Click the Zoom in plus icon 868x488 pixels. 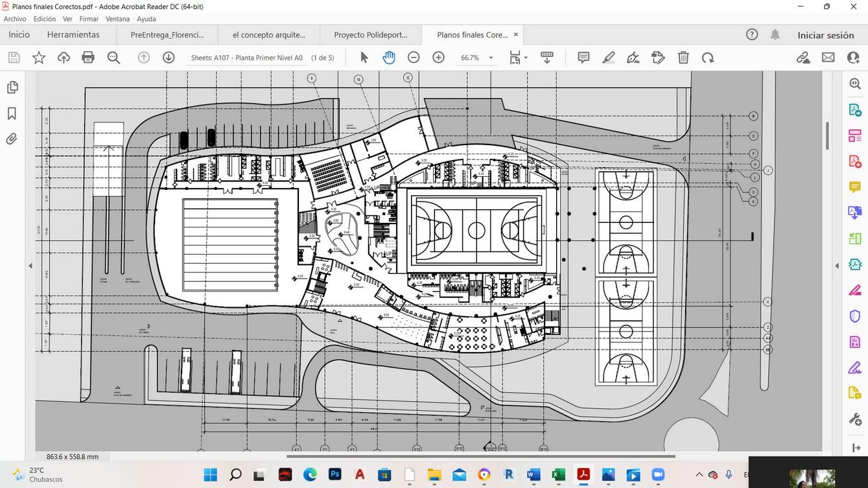point(439,58)
